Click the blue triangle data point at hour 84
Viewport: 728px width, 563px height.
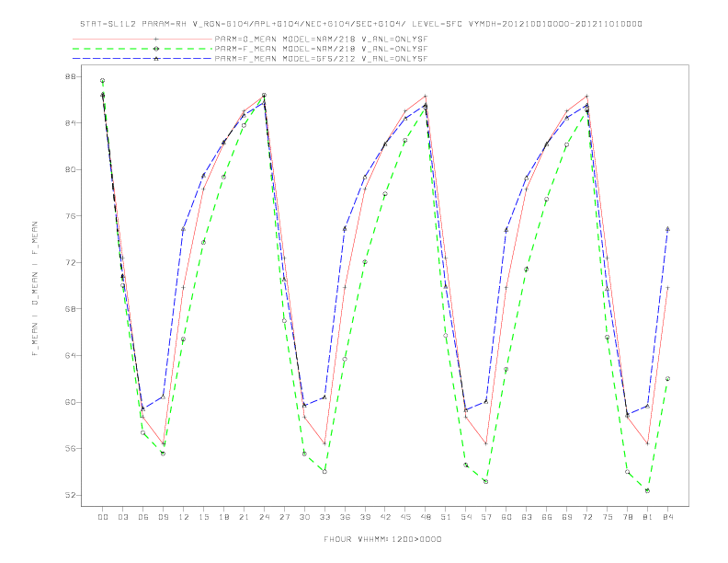(x=667, y=229)
